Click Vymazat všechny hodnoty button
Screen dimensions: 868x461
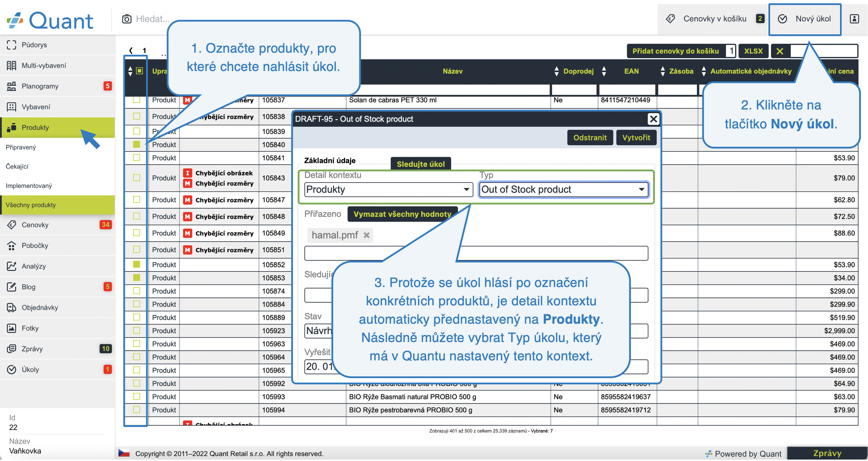coord(402,215)
